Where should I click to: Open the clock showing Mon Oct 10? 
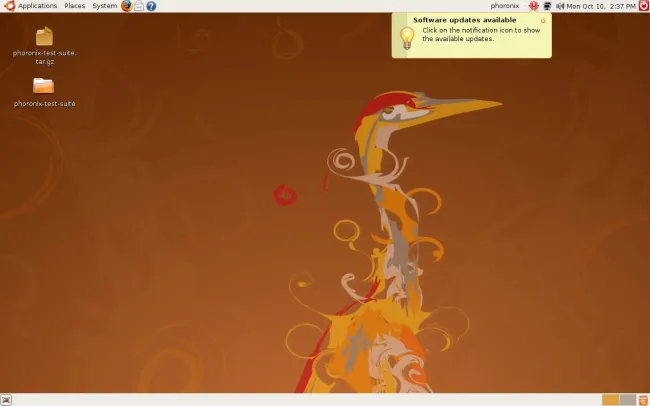601,6
